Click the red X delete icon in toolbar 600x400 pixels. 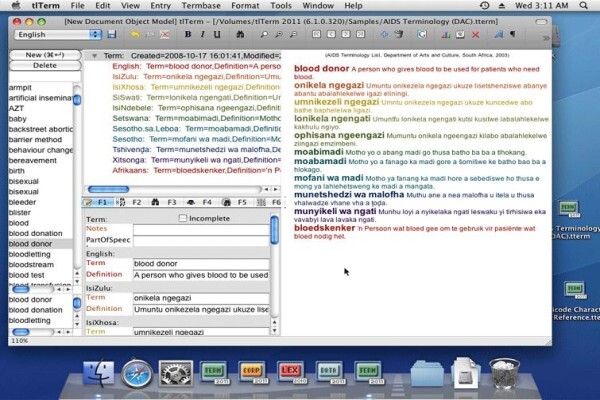pos(475,35)
